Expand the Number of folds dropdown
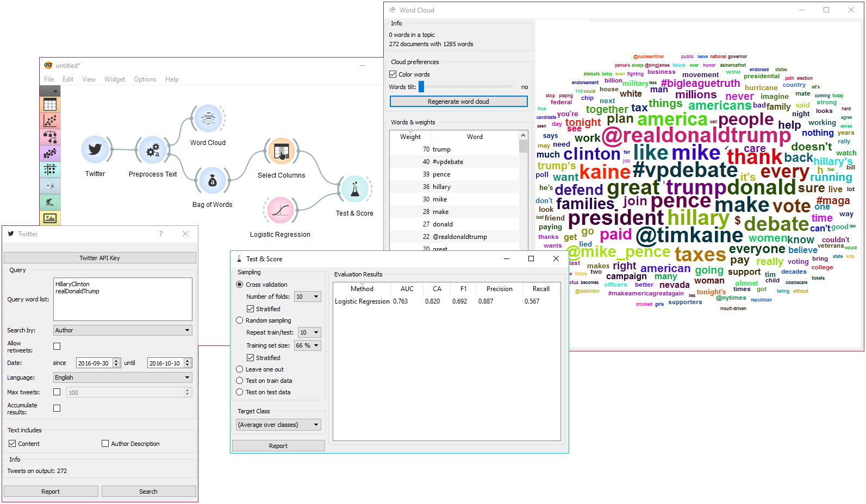 [x=307, y=297]
